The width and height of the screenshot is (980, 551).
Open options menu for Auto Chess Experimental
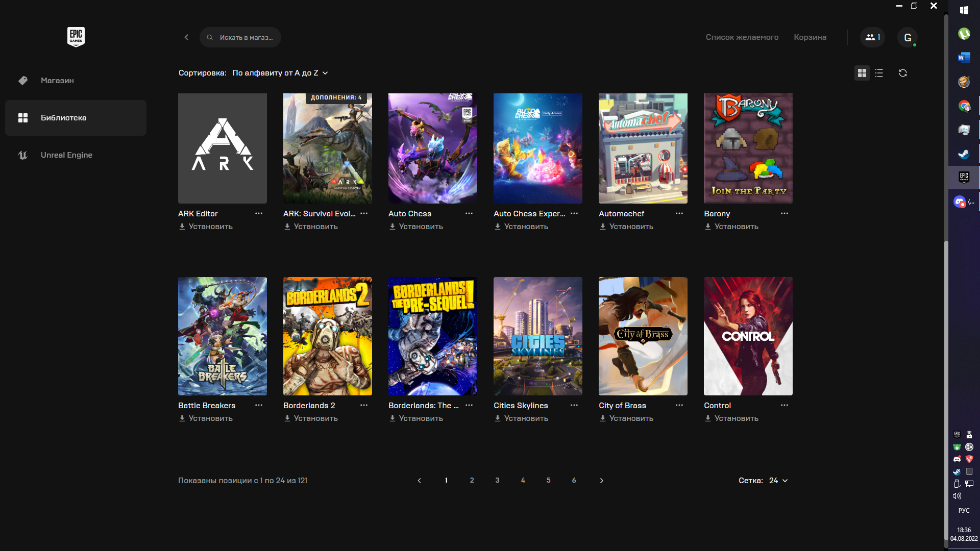[574, 213]
